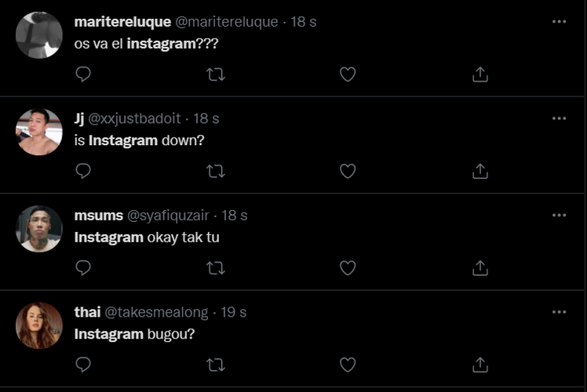
Task: Reply to Jj's 'is Instagram down?' tweet
Action: click(x=83, y=171)
